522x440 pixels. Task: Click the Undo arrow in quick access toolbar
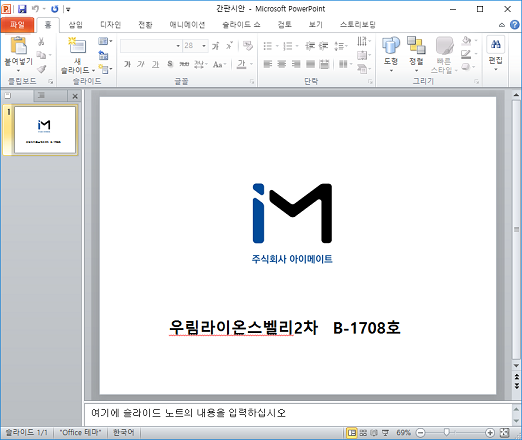tap(36, 9)
